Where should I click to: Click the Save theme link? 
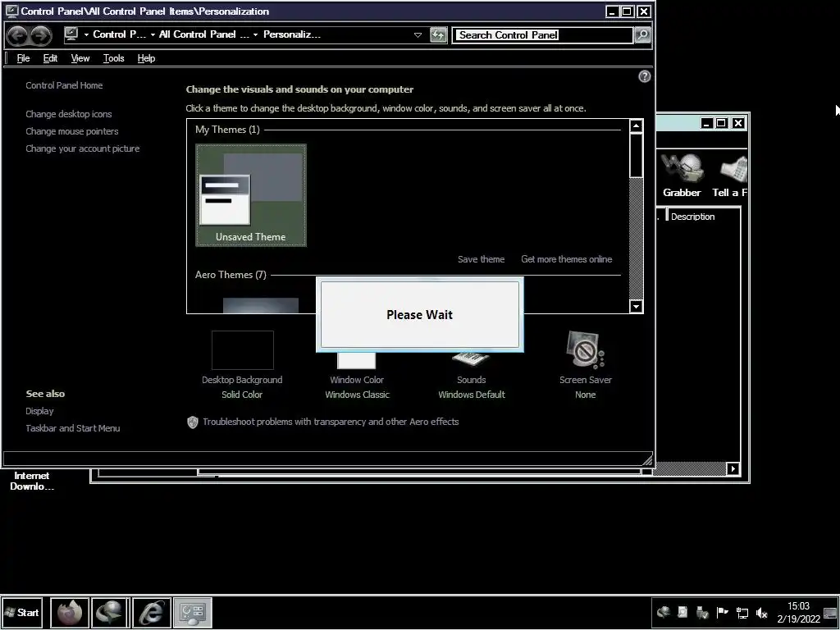[x=481, y=259]
